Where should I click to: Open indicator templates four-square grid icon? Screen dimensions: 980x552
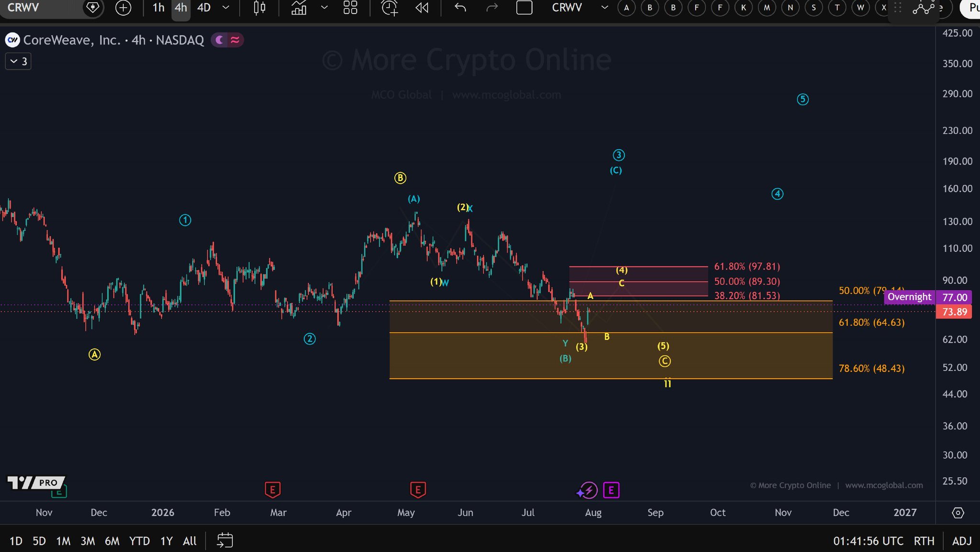(x=350, y=8)
